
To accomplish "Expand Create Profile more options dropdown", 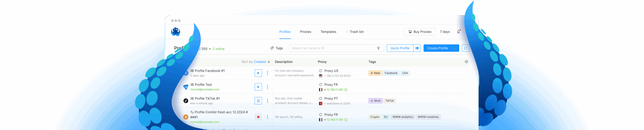I will pyautogui.click(x=455, y=48).
